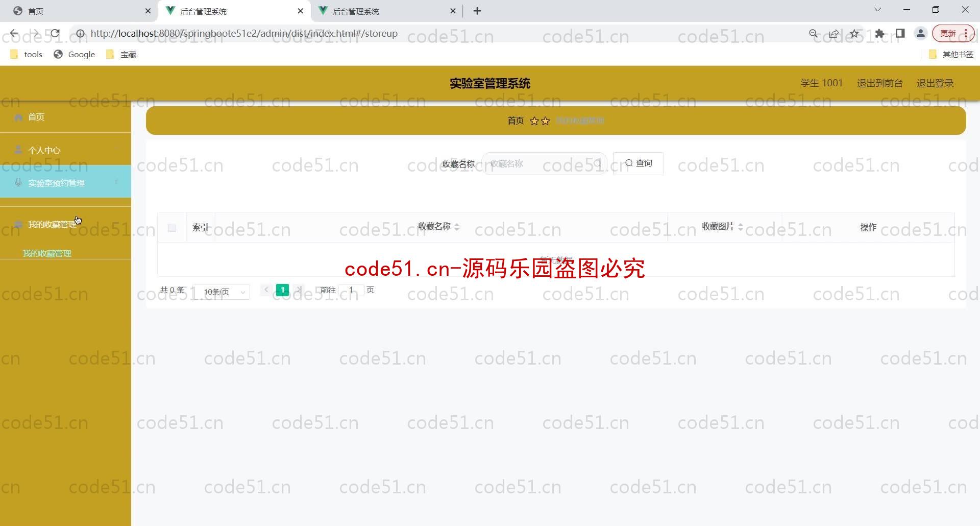
Task: Click 退出登录 to log out
Action: point(935,83)
